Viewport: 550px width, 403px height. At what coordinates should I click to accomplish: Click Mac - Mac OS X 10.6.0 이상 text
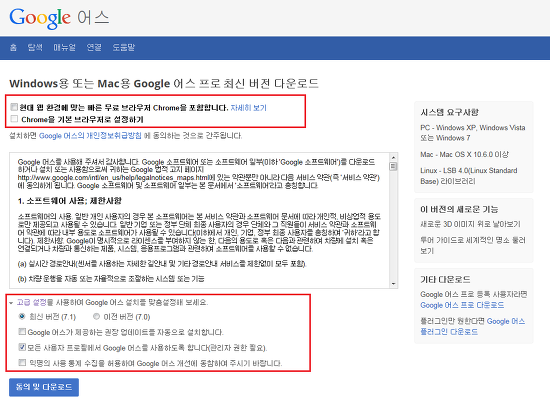[464, 154]
